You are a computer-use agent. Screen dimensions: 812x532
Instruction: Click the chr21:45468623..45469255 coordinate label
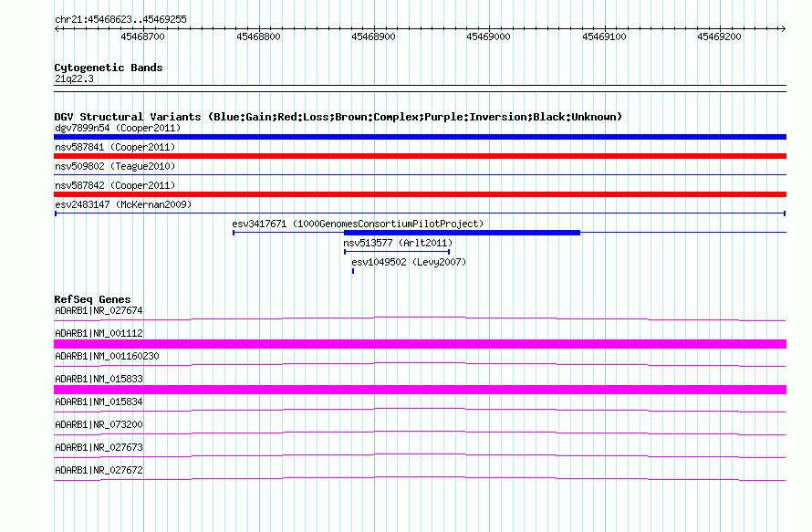pos(120,20)
